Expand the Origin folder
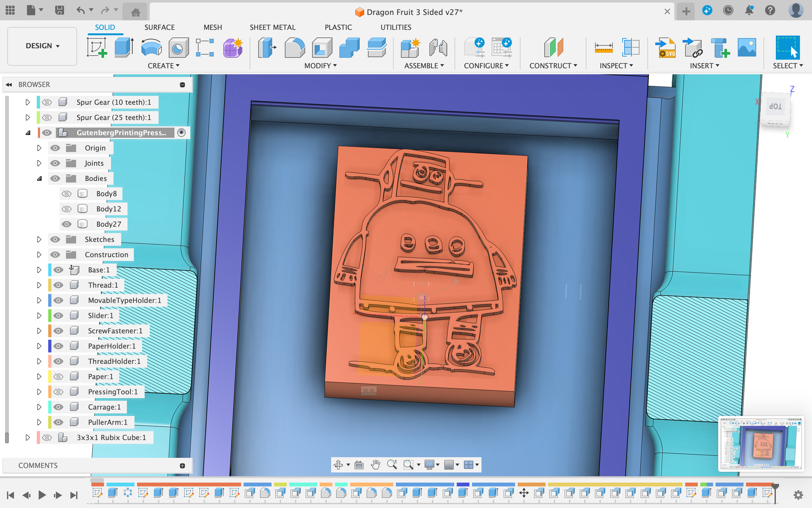Image resolution: width=812 pixels, height=508 pixels. (39, 148)
